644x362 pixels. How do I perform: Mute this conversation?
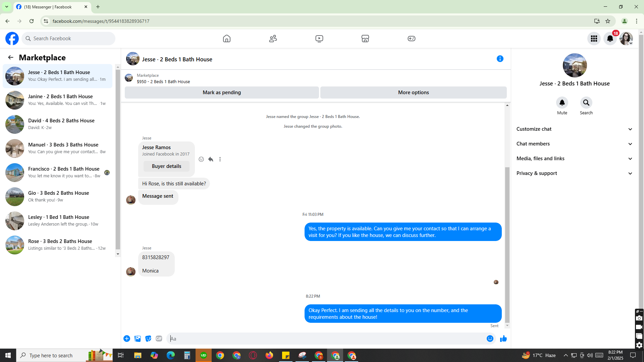pos(562,103)
